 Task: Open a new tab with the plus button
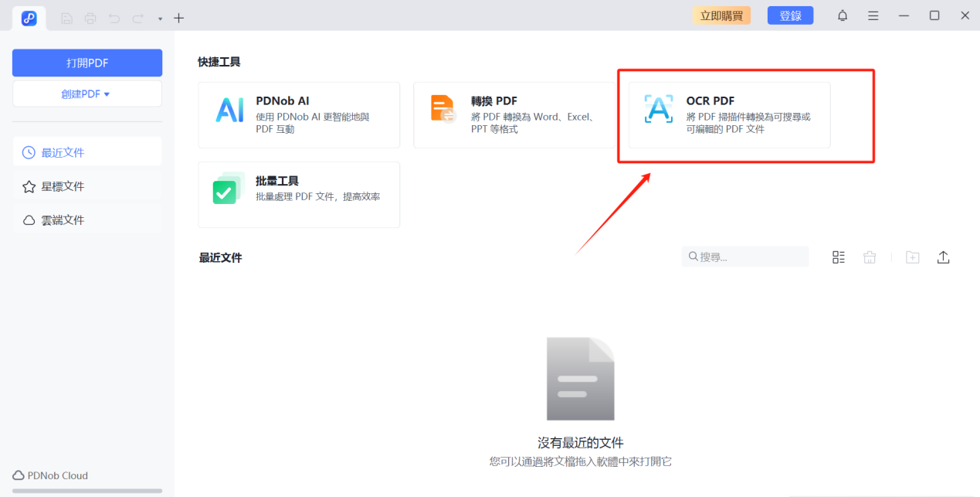coord(178,17)
